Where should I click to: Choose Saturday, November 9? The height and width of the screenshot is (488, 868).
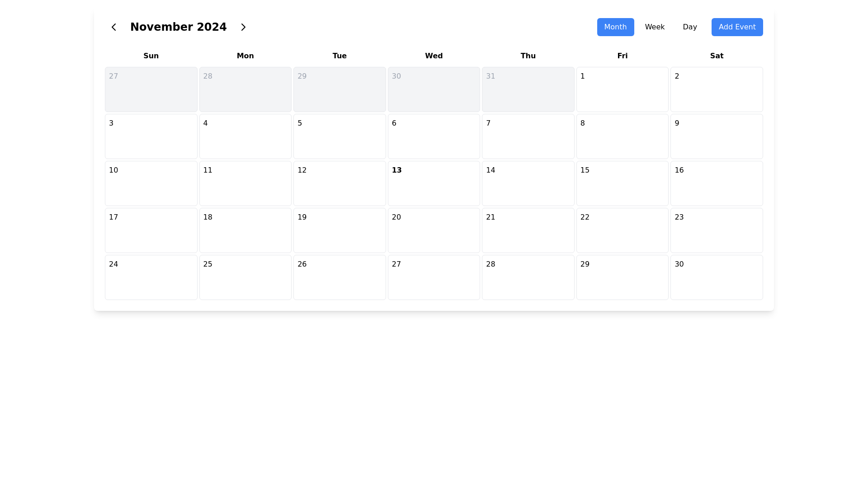click(716, 136)
